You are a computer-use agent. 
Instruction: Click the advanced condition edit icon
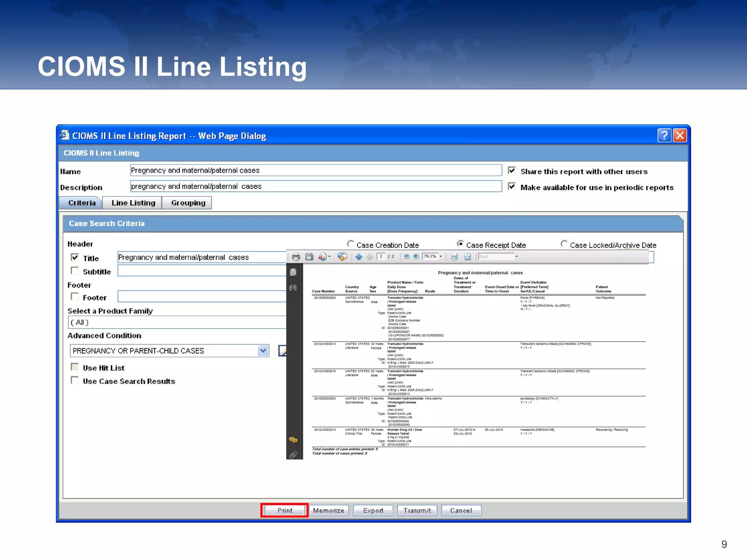click(283, 351)
